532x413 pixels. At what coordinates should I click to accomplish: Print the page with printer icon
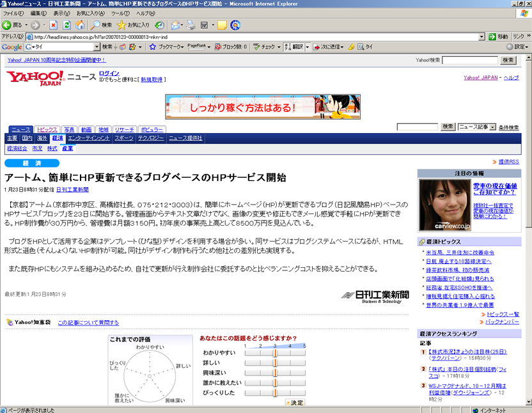pyautogui.click(x=191, y=25)
